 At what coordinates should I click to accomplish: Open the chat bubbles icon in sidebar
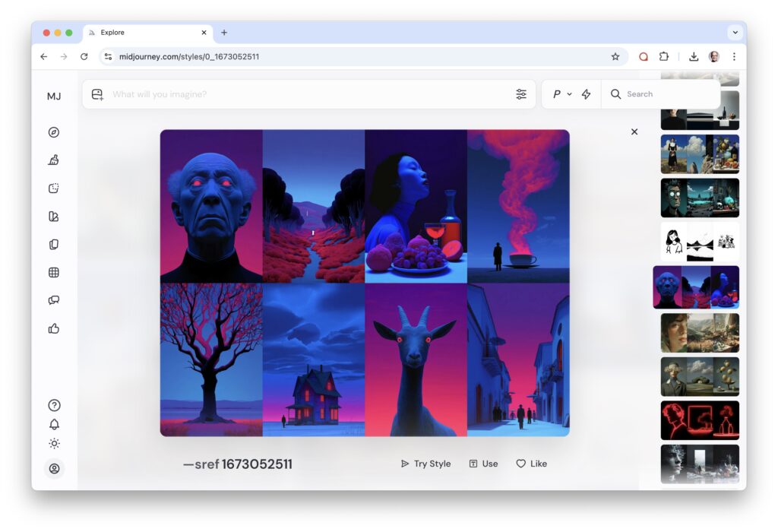point(54,301)
